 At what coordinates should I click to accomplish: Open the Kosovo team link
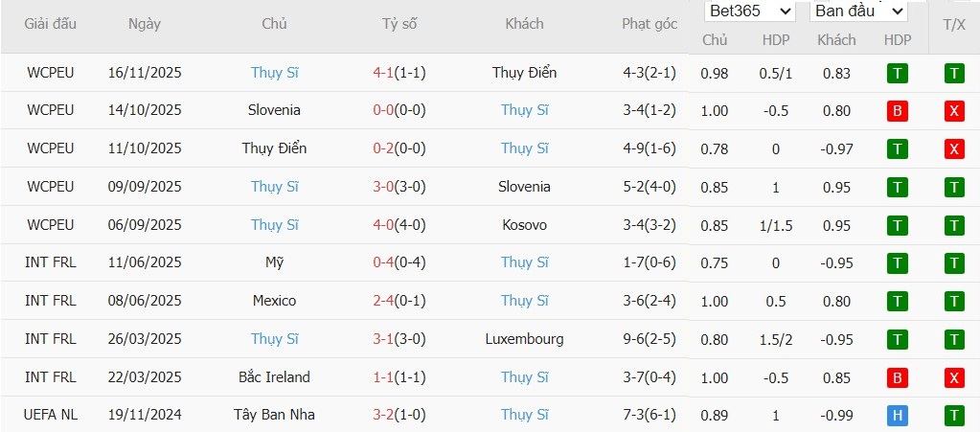[x=524, y=225]
